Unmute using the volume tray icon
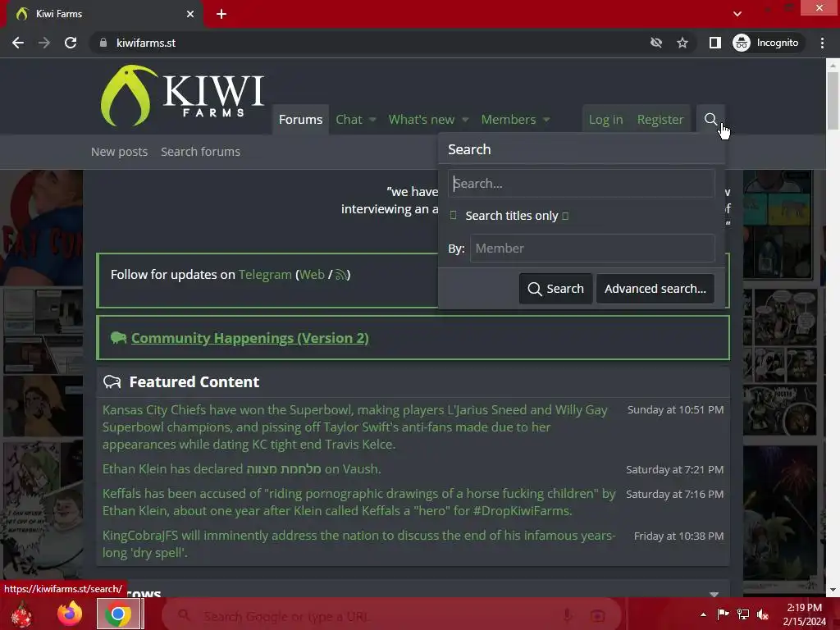This screenshot has width=840, height=630. (x=762, y=614)
